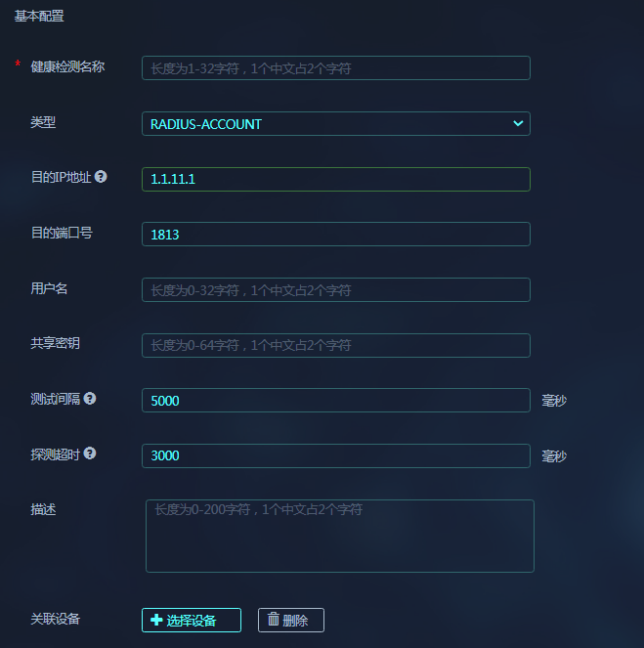Focus the 用户名 input field
This screenshot has height=648, width=644.
[x=336, y=289]
